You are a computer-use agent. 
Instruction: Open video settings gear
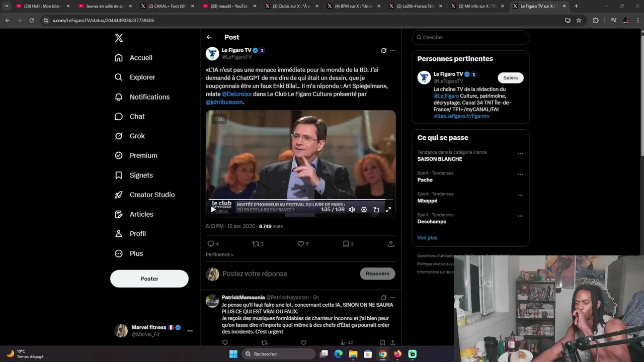(x=364, y=210)
